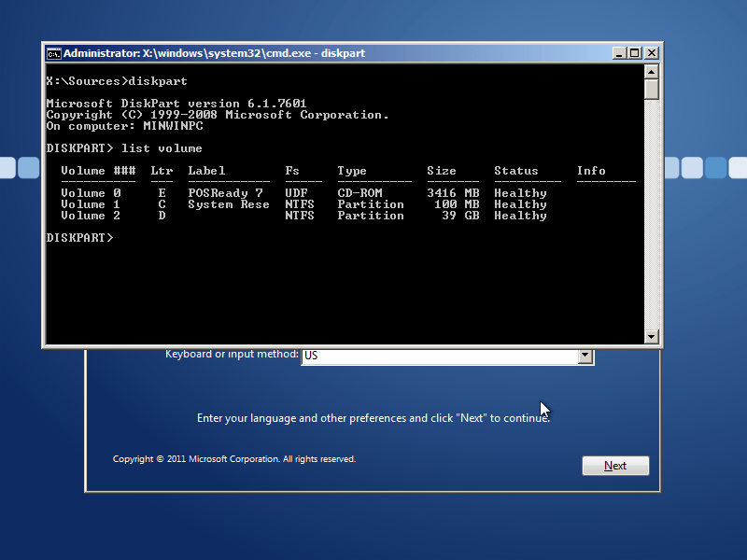Screen dimensions: 747x560
Task: Maximize the diskpart command window
Action: coord(635,53)
